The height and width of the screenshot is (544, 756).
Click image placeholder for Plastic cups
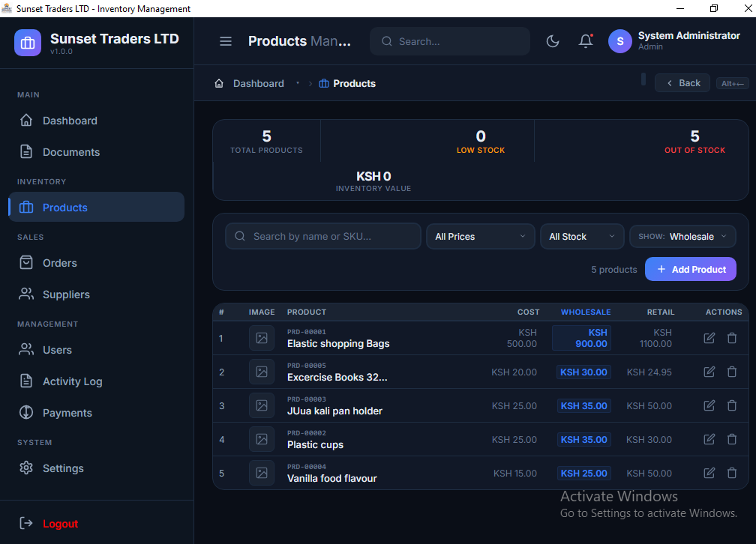tap(262, 439)
